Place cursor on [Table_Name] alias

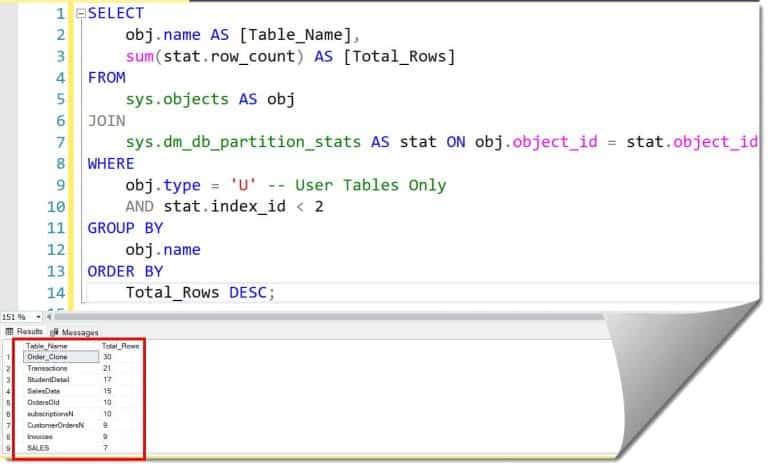(295, 35)
